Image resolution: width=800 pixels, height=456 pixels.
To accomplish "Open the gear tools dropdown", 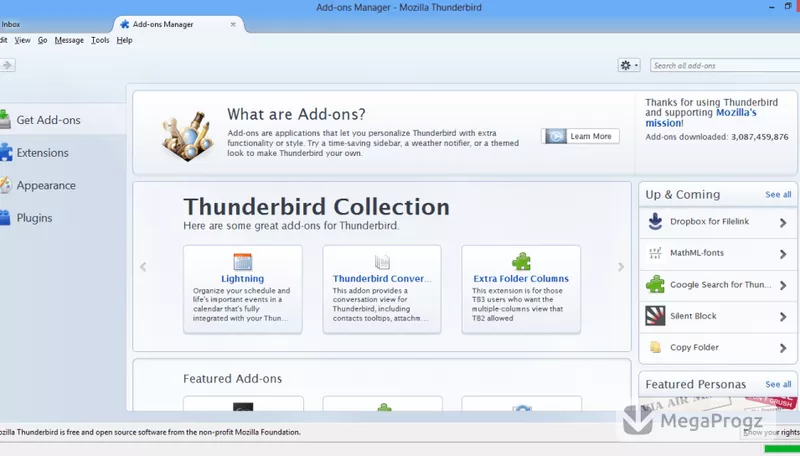I will point(629,65).
